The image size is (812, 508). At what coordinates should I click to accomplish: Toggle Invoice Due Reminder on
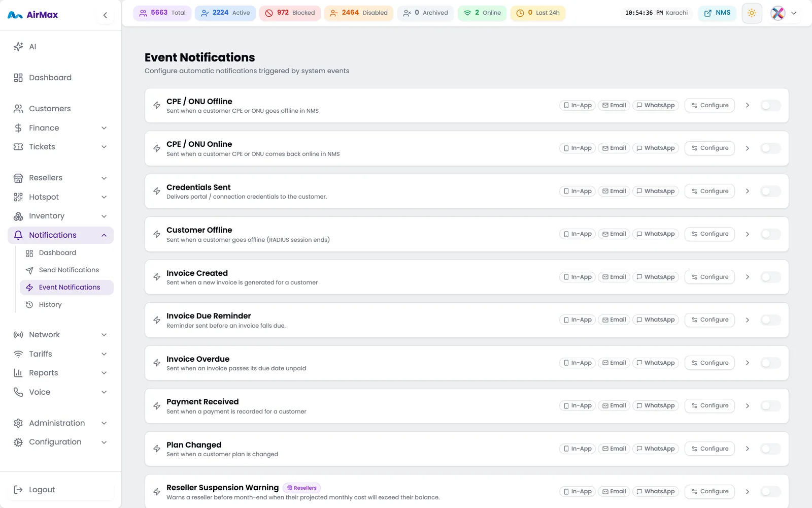771,320
